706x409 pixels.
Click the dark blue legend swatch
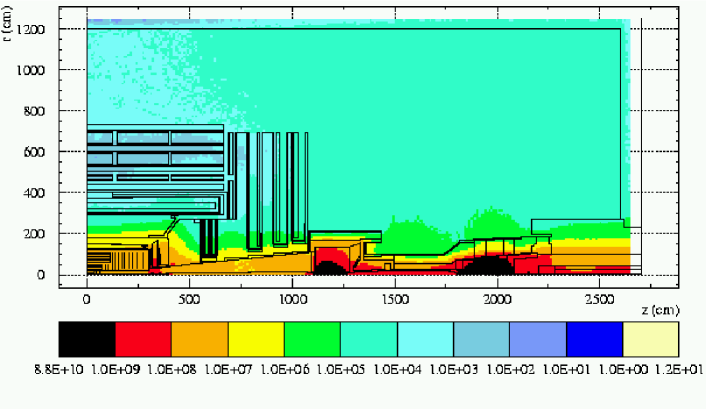click(x=594, y=339)
